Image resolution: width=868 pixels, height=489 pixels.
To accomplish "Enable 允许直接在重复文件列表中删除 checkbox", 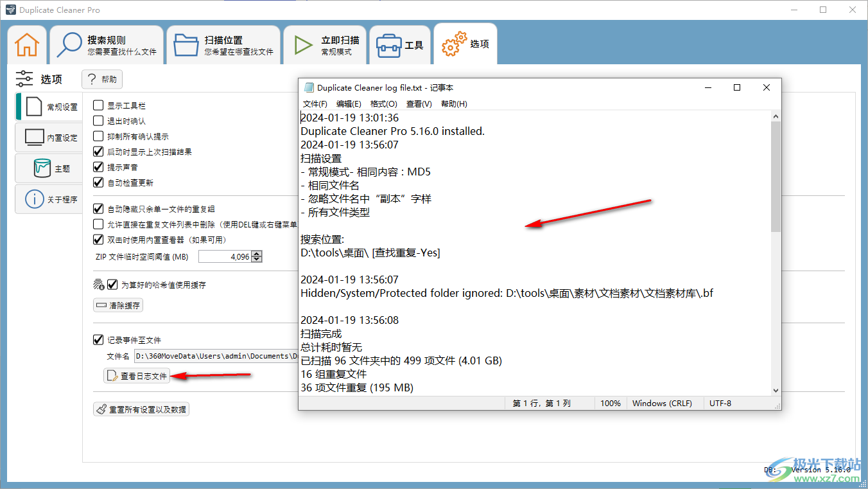I will click(98, 224).
